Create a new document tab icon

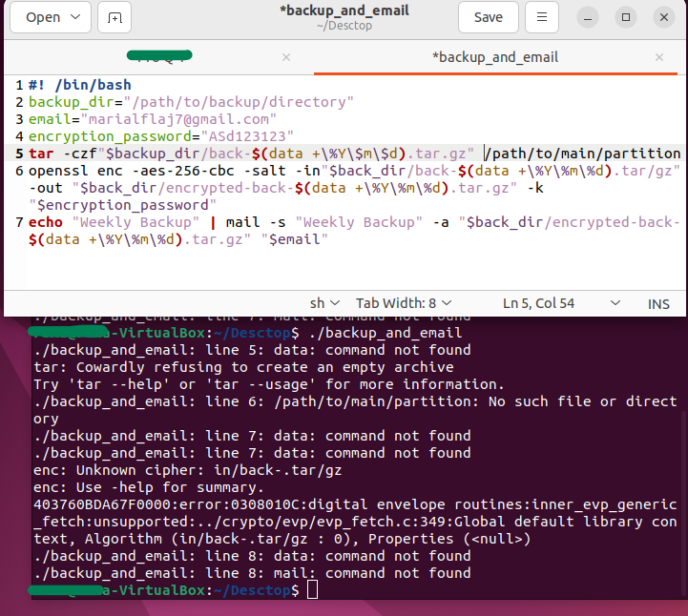[x=115, y=17]
